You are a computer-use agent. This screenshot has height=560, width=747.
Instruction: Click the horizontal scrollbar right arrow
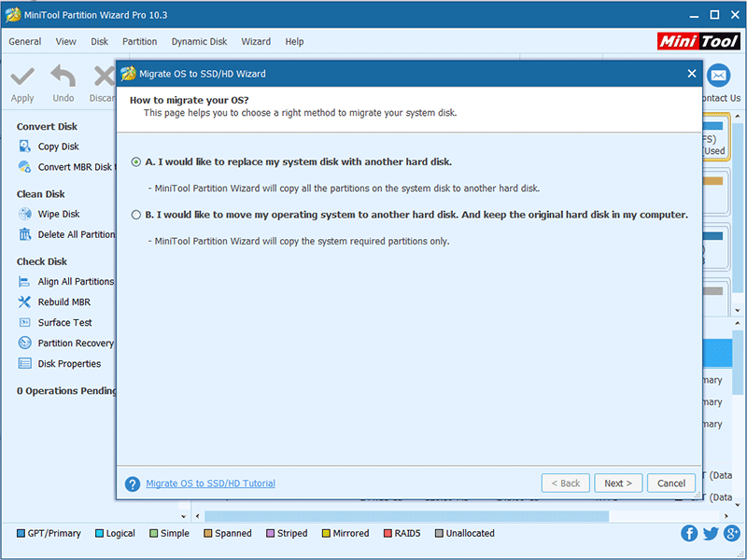click(726, 516)
